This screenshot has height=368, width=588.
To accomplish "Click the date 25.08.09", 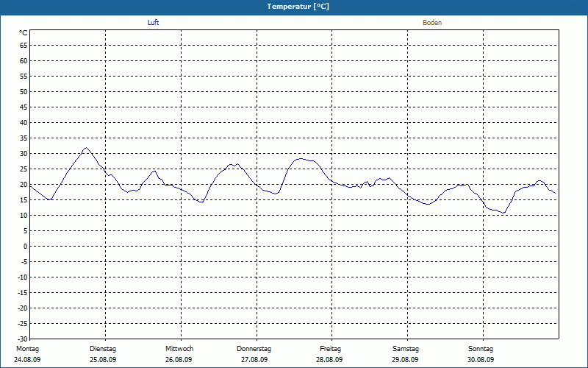I will coord(103,360).
